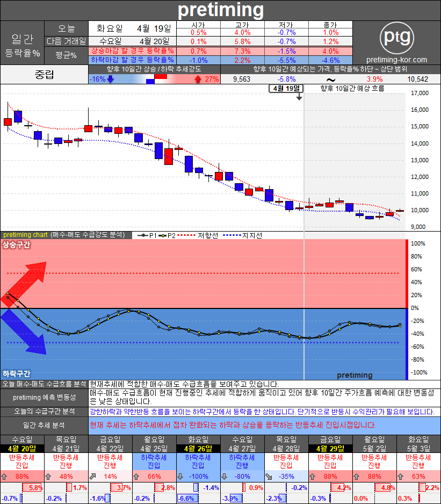The image size is (441, 504).
Task: Click the -4.6% value in the 종가 column
Action: pos(330,60)
